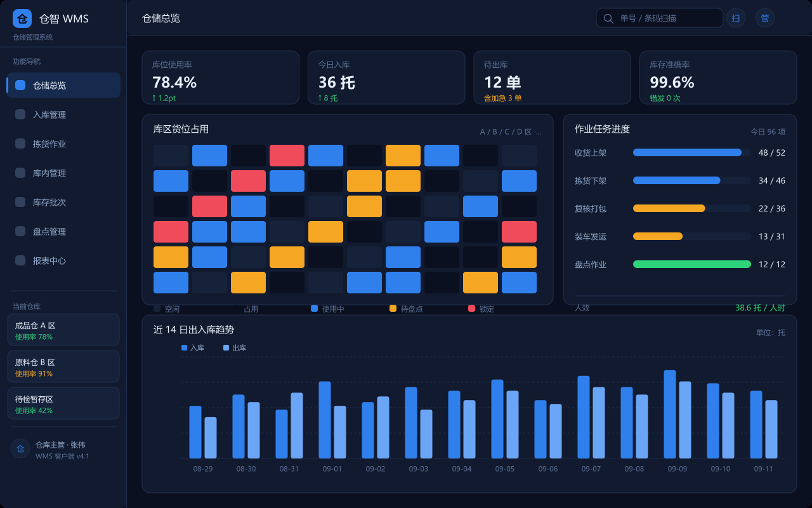Click the 仓储总览 nav square icon
The width and height of the screenshot is (812, 508).
point(20,85)
